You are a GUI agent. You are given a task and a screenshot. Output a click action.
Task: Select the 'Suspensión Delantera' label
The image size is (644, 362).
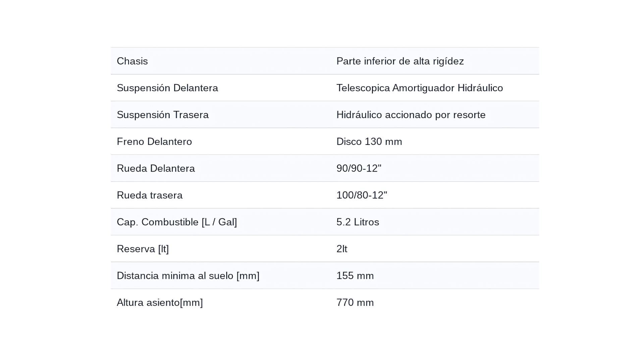pyautogui.click(x=167, y=88)
